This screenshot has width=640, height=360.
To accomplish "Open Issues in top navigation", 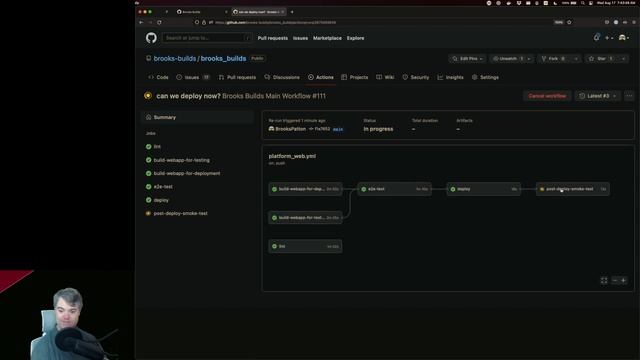I will coord(300,38).
